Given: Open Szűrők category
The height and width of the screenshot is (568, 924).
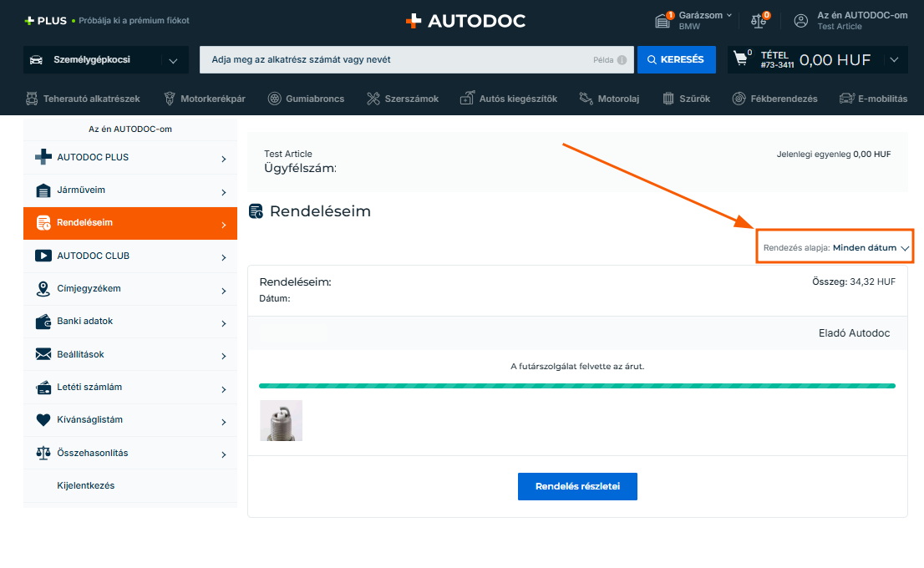Looking at the screenshot, I should [x=686, y=99].
